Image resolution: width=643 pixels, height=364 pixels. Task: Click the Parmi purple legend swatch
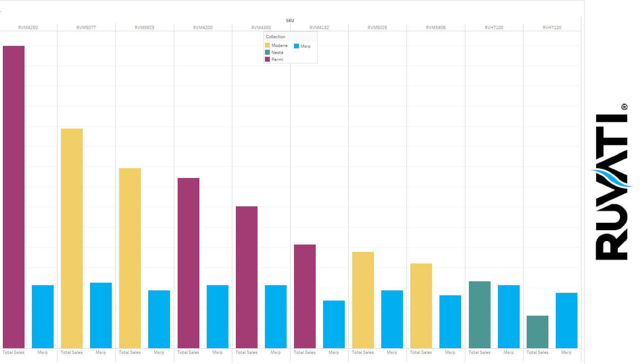coord(267,60)
